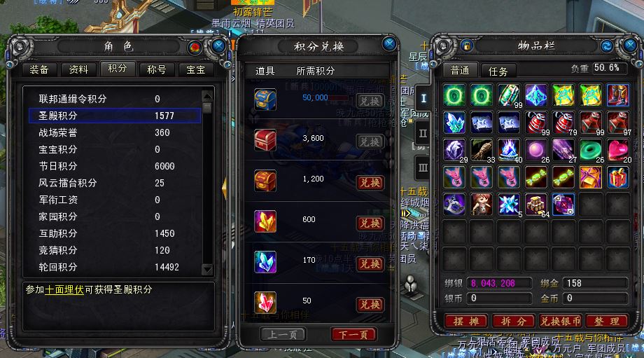Viewport: 644px width, 358px height.
Task: Click 下一页 next page button
Action: pos(353,335)
